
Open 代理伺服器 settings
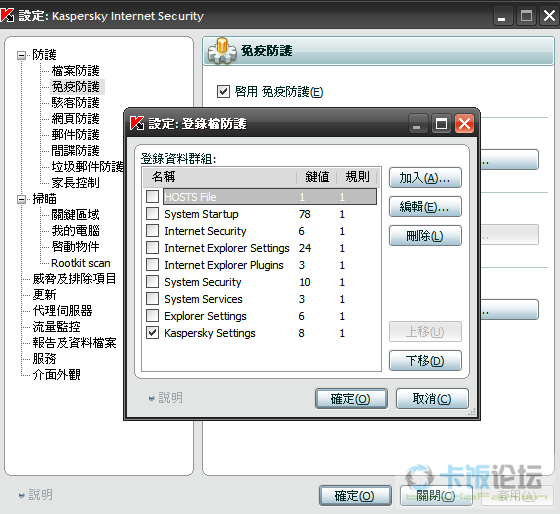click(62, 311)
